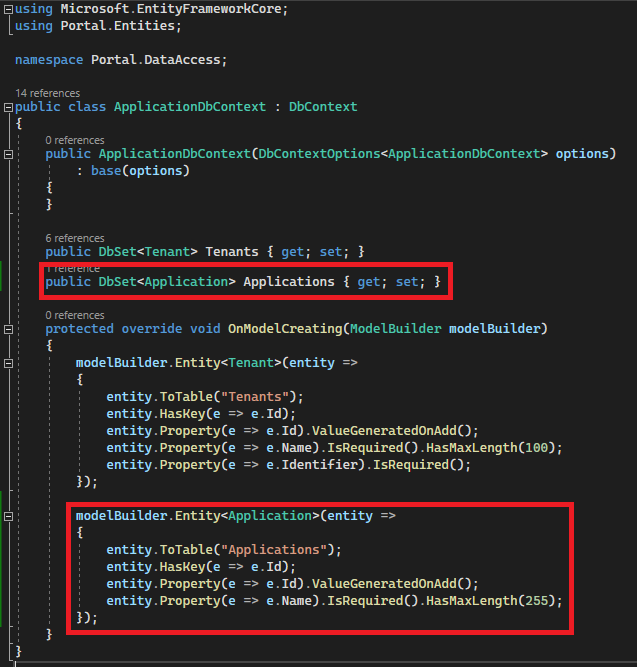Viewport: 637px width, 667px height.
Task: Click the "Applications" string literal
Action: click(284, 550)
